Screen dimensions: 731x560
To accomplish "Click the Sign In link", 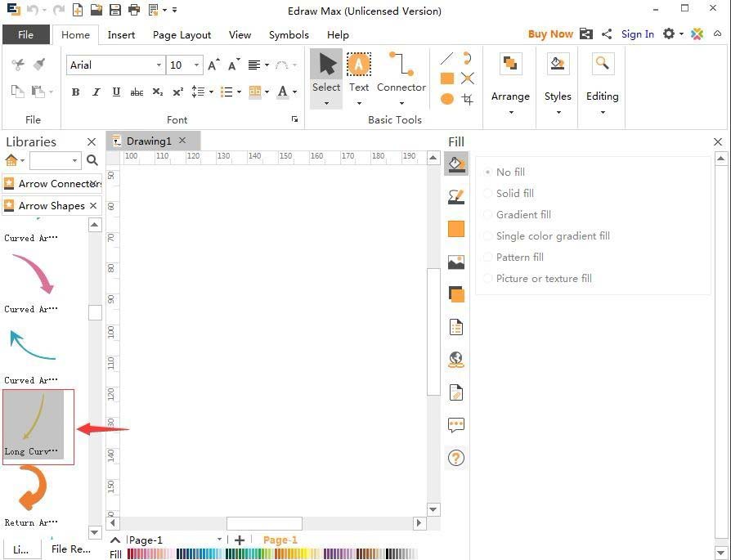I will click(x=637, y=34).
